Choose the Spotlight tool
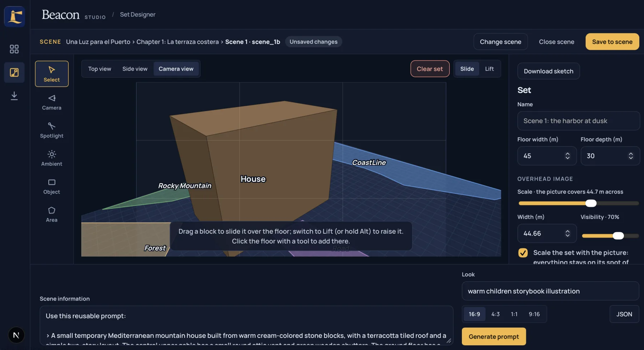644x350 pixels. tap(52, 130)
